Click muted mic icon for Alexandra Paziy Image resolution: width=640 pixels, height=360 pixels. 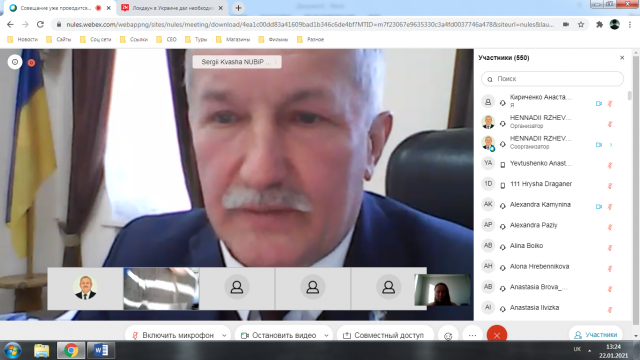[x=610, y=227]
